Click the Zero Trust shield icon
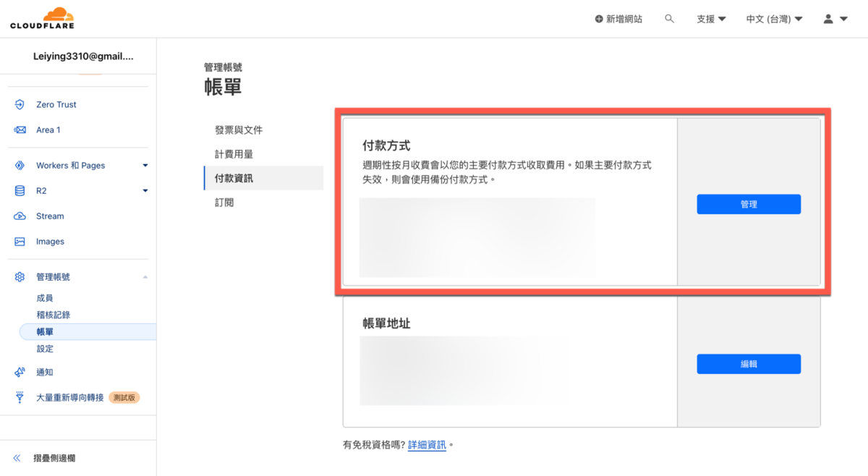This screenshot has height=476, width=868. tap(20, 105)
